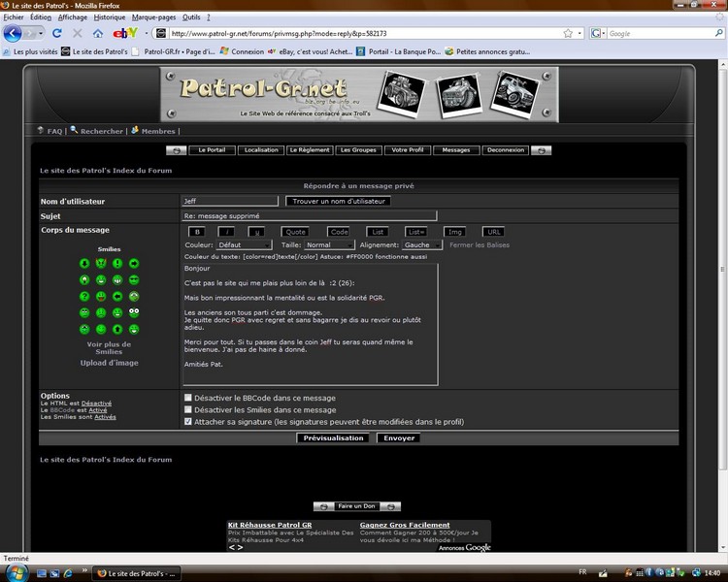Insert the right-arrow smiley
The height and width of the screenshot is (582, 728).
tap(134, 264)
